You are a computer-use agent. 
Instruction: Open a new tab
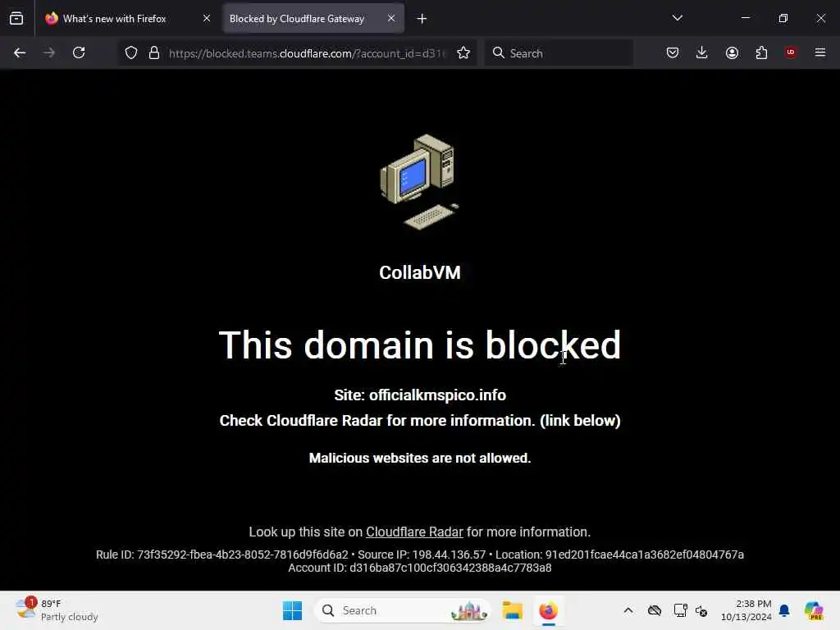coord(422,19)
